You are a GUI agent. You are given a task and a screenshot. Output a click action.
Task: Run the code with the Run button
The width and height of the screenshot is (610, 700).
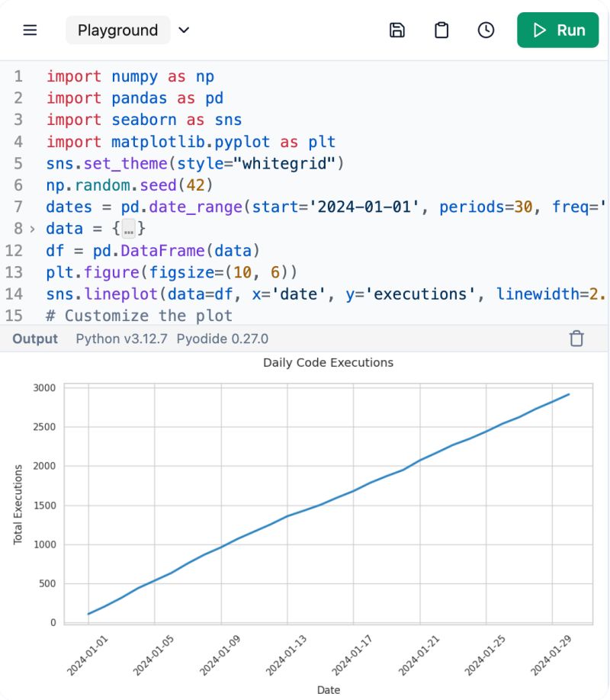(557, 30)
